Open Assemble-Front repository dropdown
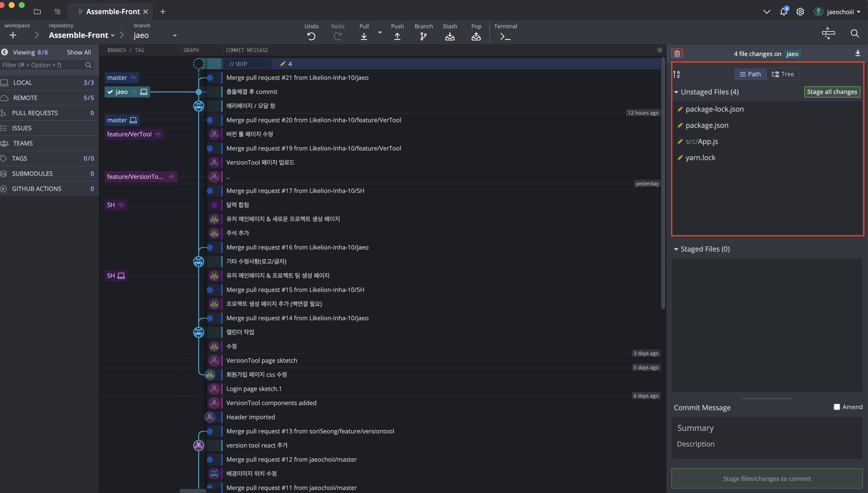 [x=112, y=35]
